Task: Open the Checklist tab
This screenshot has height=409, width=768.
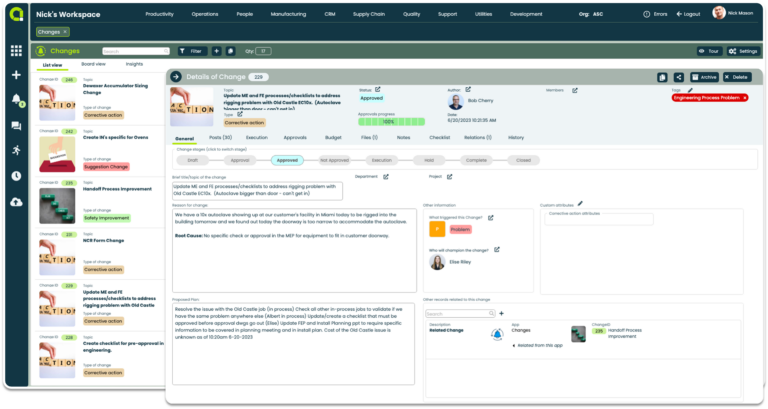Action: pyautogui.click(x=439, y=138)
